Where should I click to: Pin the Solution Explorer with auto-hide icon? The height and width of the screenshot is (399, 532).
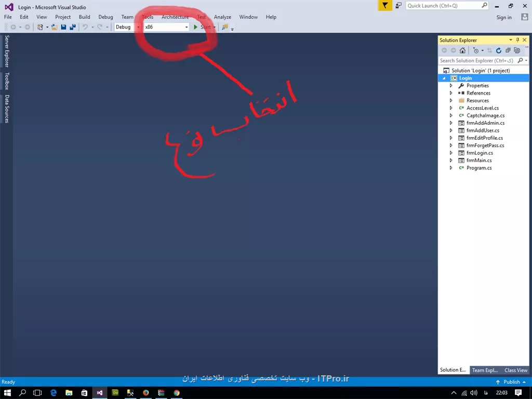pos(517,40)
